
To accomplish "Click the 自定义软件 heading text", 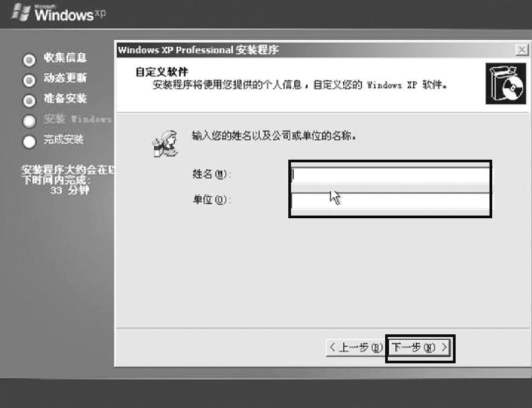I will click(x=161, y=72).
